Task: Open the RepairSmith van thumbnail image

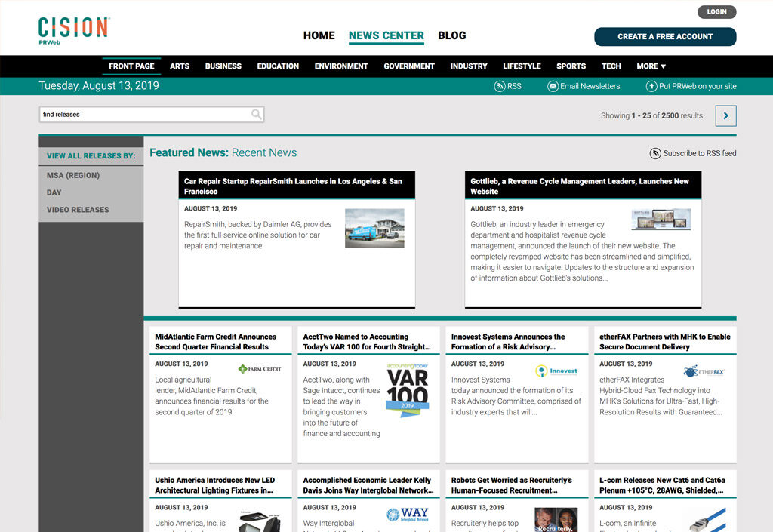Action: pyautogui.click(x=374, y=228)
